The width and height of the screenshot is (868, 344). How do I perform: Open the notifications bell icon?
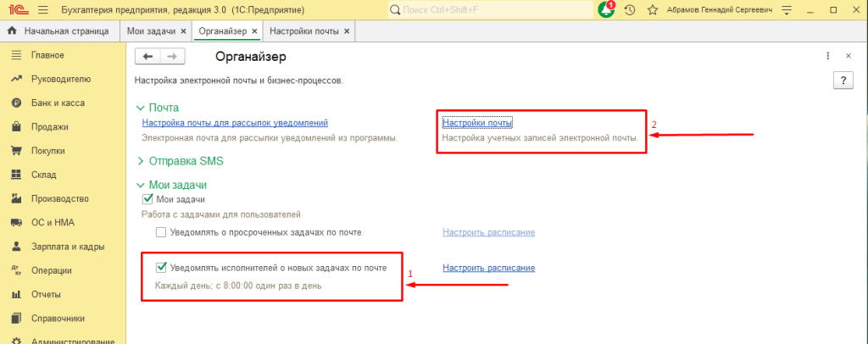click(x=605, y=10)
